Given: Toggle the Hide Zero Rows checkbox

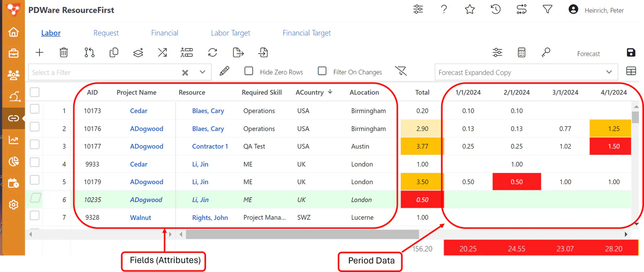Looking at the screenshot, I should [249, 71].
